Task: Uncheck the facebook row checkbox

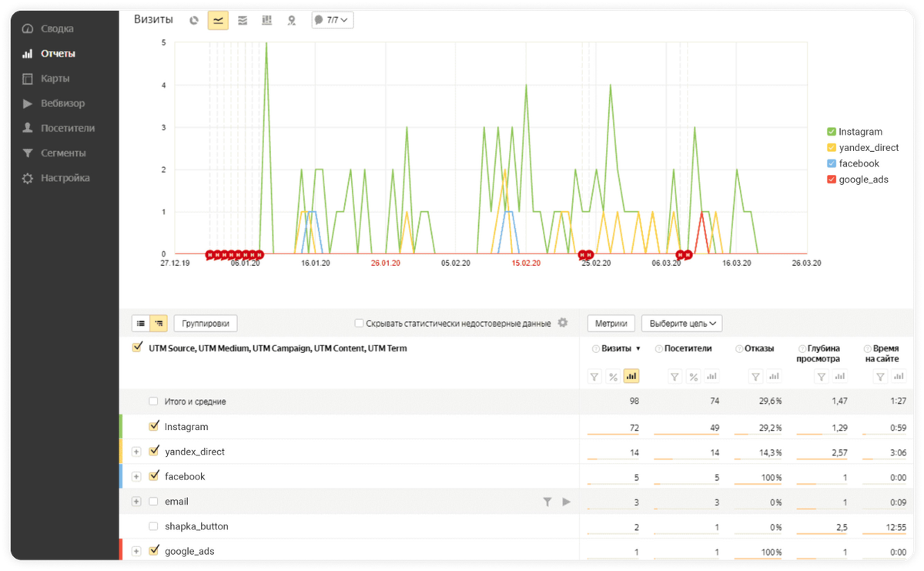Action: coord(153,475)
